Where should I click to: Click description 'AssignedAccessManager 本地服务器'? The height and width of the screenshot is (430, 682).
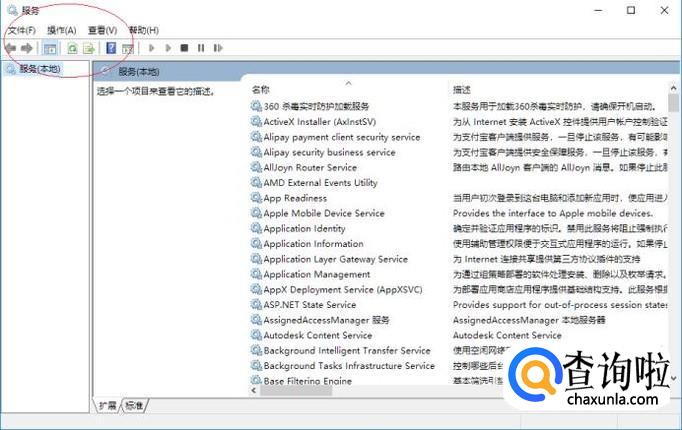click(x=529, y=320)
